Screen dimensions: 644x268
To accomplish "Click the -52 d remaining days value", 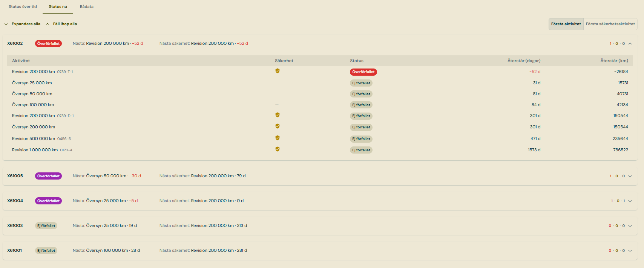I will click(x=535, y=72).
